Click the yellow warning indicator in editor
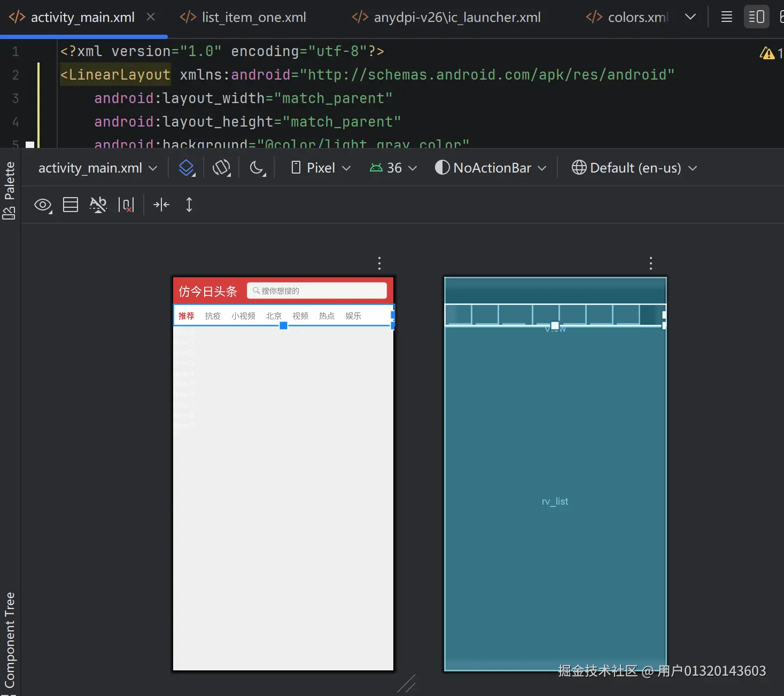The width and height of the screenshot is (784, 696). pos(767,53)
